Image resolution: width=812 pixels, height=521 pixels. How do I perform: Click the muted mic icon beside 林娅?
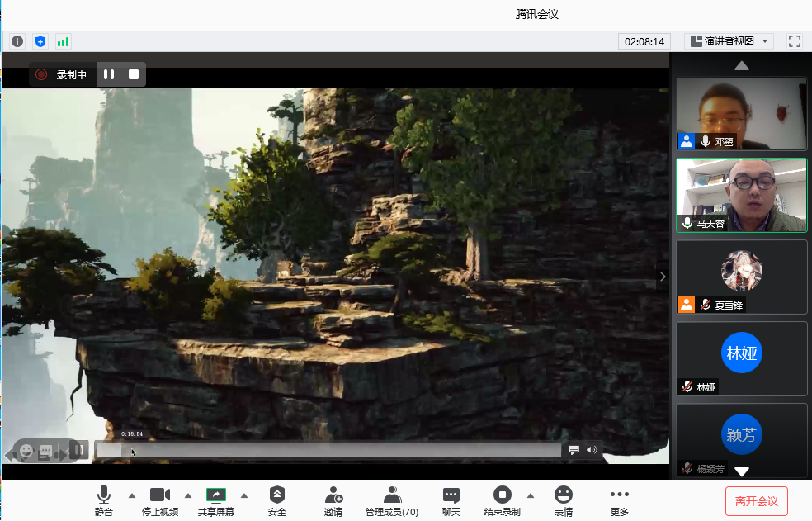pos(687,386)
